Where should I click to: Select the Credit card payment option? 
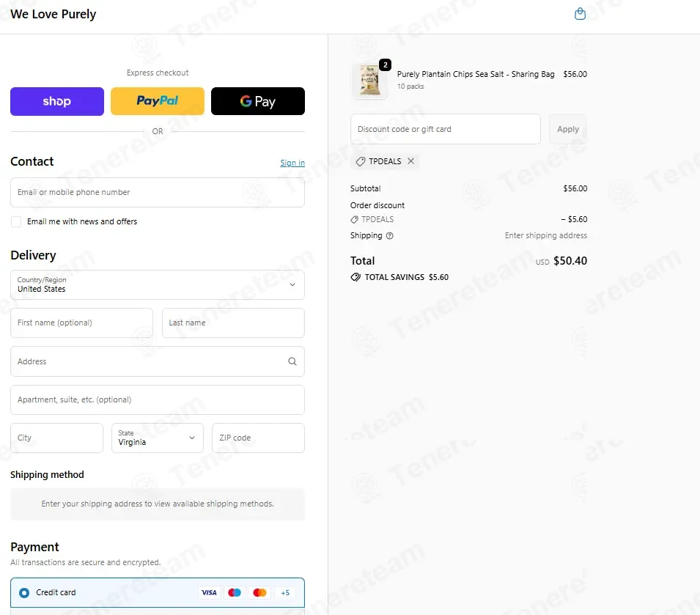pyautogui.click(x=24, y=593)
